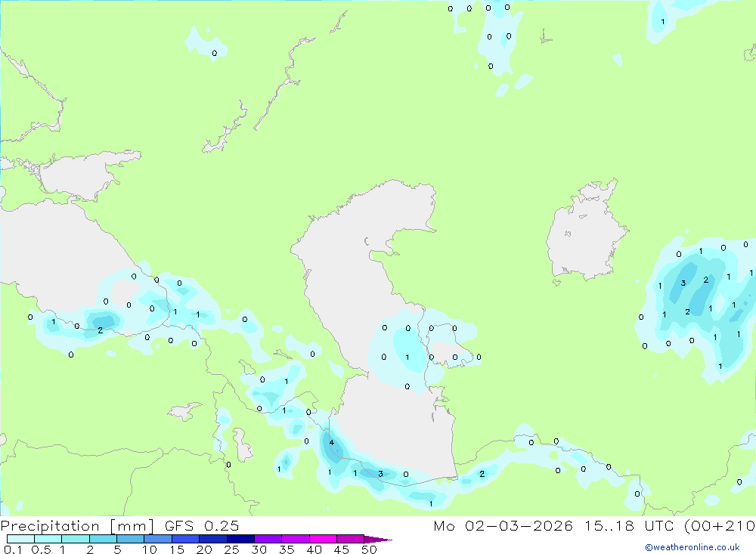
Task: Click the 25–30 mm dark navy legend box
Action: pos(240,539)
